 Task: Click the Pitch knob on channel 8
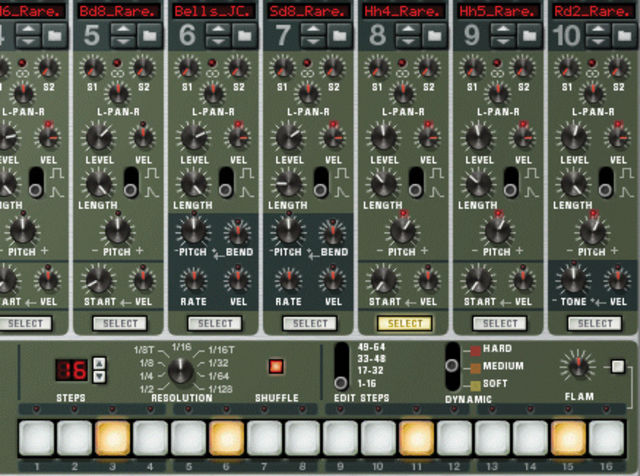pyautogui.click(x=402, y=231)
